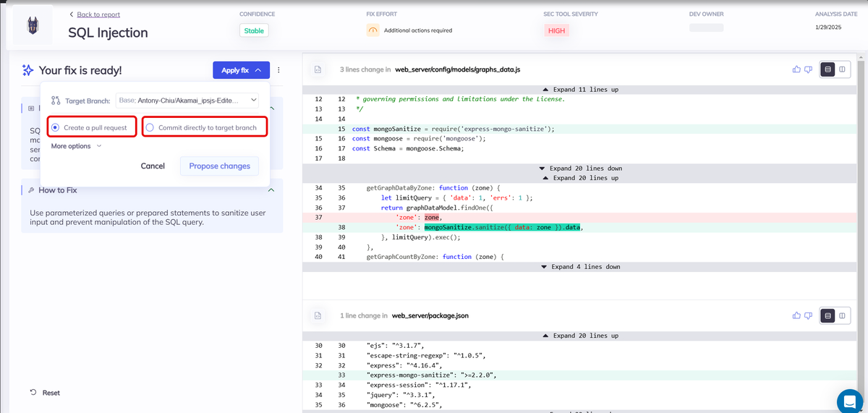The width and height of the screenshot is (868, 413).
Task: Open the Target Branch dropdown
Action: (x=187, y=101)
